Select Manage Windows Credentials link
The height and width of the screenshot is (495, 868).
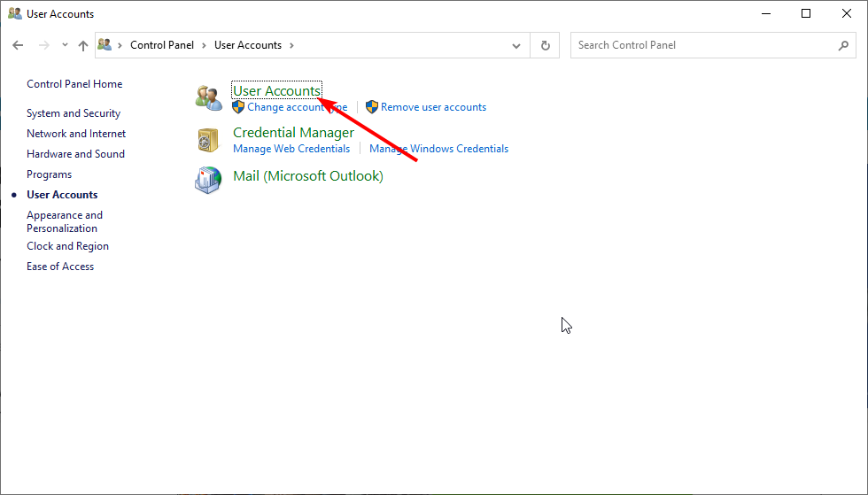(438, 149)
